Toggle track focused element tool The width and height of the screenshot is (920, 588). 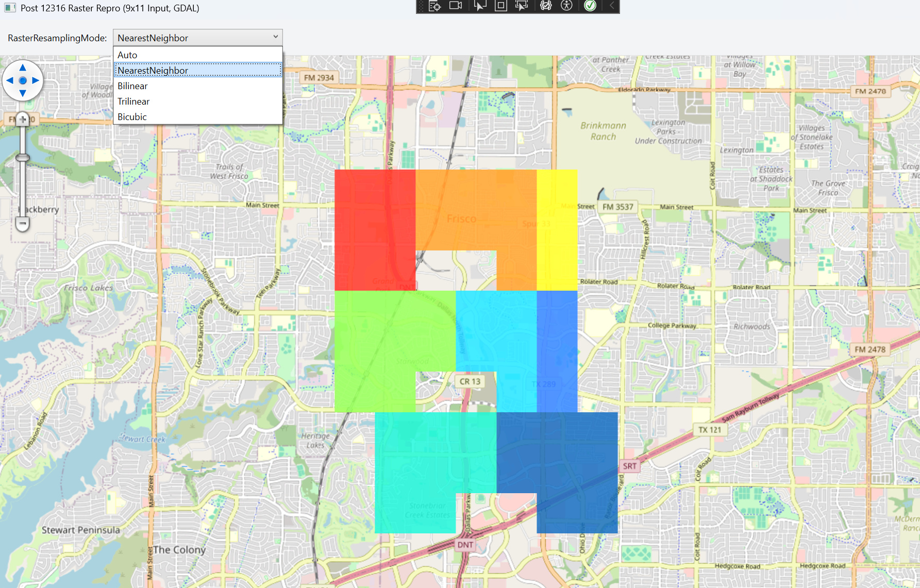click(x=522, y=6)
